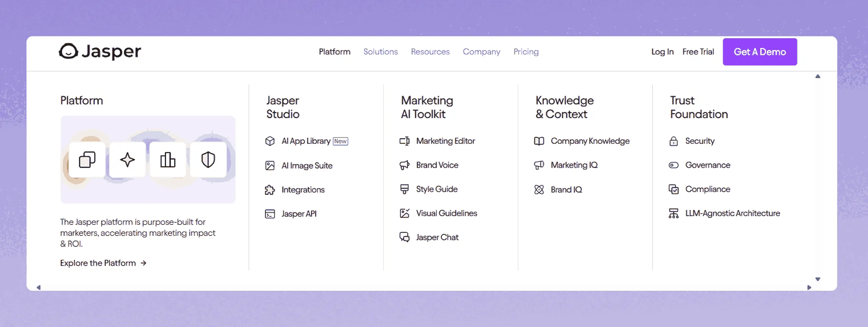Open Compliance link text
Image resolution: width=868 pixels, height=327 pixels.
point(708,189)
